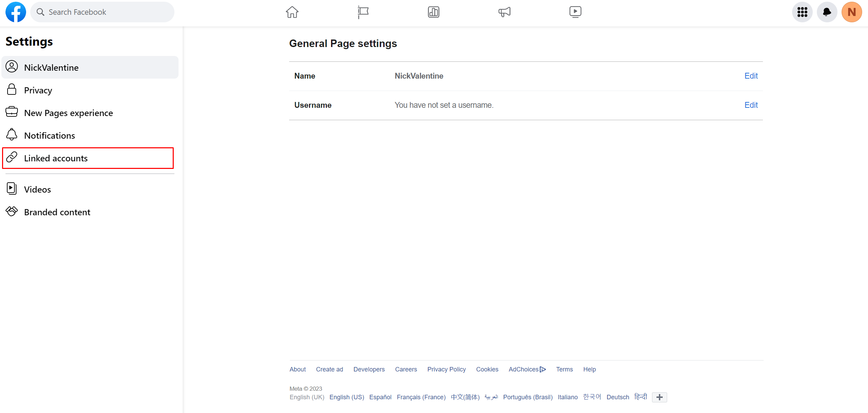Open the Privacy Policy footer link
This screenshot has width=868, height=413.
[446, 369]
